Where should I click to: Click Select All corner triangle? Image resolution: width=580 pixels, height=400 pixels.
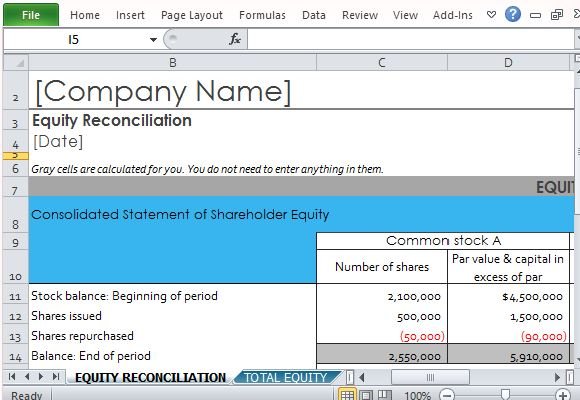(16, 63)
